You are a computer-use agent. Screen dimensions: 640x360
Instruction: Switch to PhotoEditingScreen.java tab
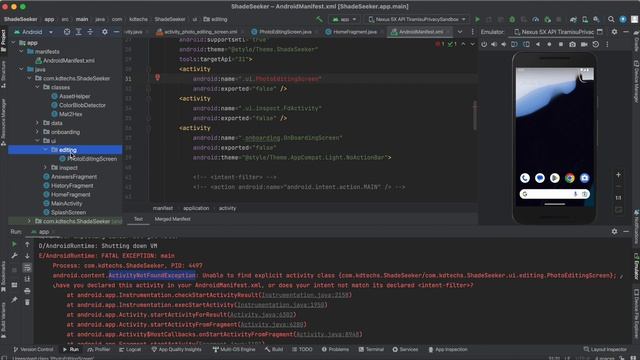(x=285, y=31)
